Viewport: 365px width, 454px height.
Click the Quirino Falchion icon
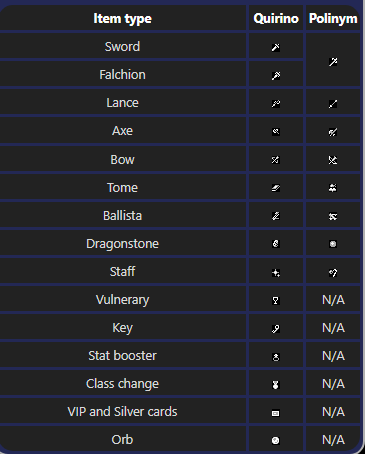click(276, 76)
